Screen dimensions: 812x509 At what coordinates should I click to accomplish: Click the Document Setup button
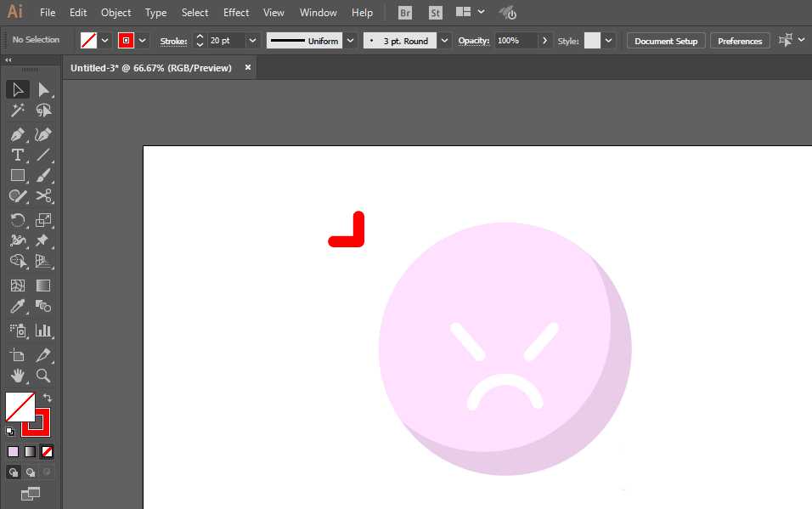coord(666,41)
